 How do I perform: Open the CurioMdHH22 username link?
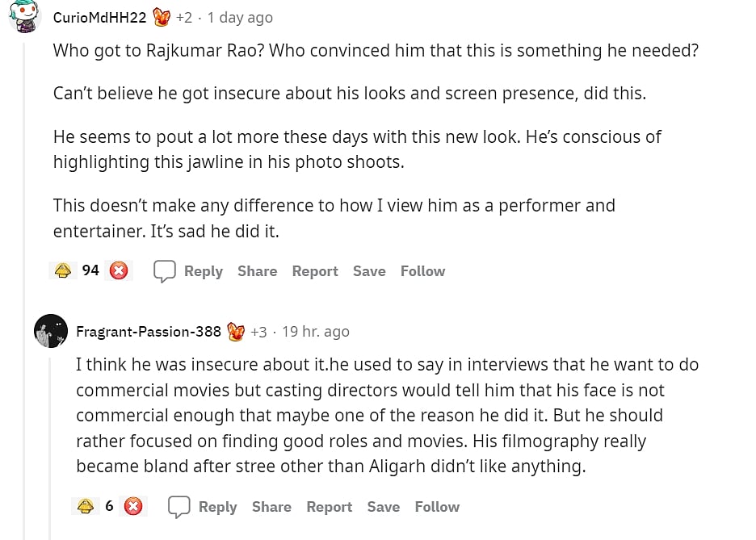click(99, 17)
